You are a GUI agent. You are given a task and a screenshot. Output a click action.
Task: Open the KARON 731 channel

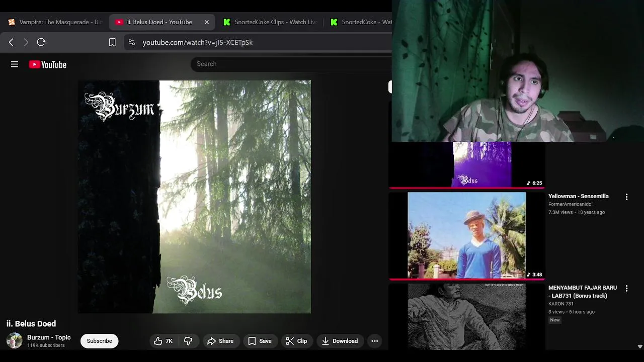(561, 304)
